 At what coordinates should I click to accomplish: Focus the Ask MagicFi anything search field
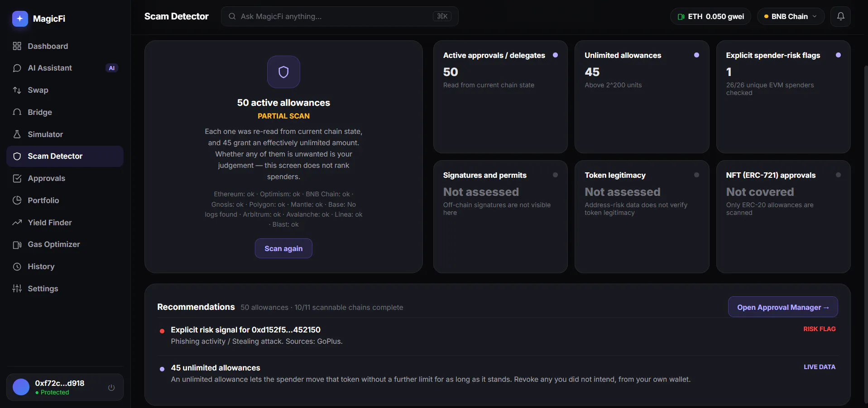pyautogui.click(x=340, y=16)
